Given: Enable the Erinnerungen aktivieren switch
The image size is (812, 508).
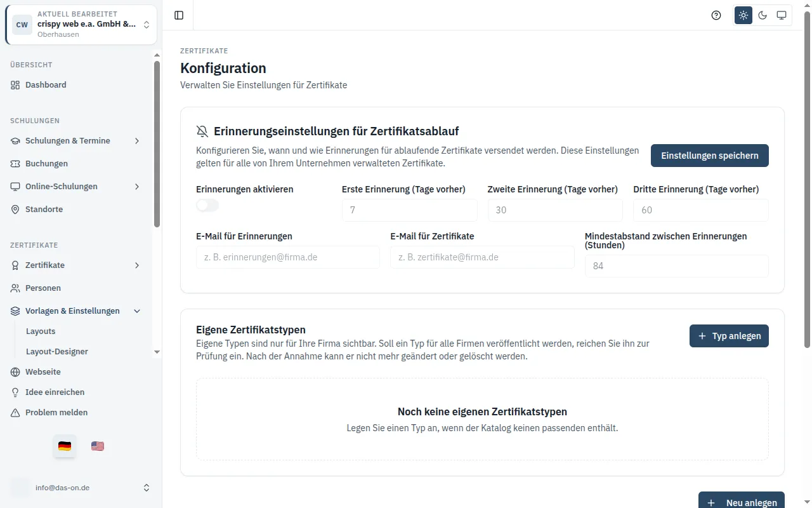Looking at the screenshot, I should tap(207, 205).
